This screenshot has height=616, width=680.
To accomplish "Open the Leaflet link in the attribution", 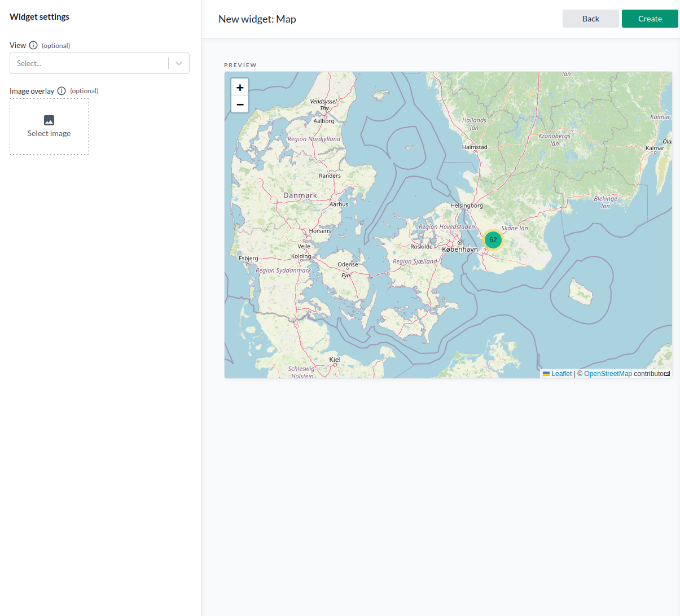I will (x=561, y=373).
